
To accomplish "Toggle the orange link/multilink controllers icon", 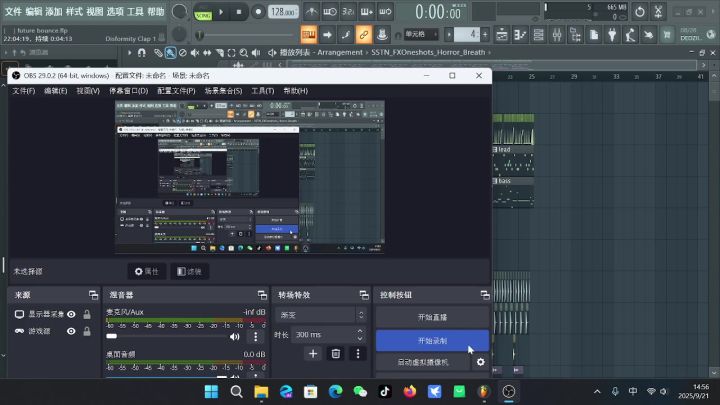I will (x=363, y=34).
